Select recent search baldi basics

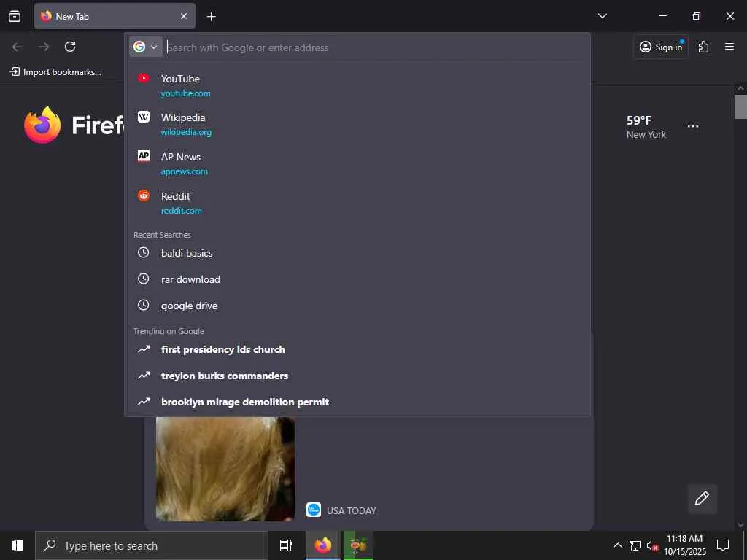(357, 253)
